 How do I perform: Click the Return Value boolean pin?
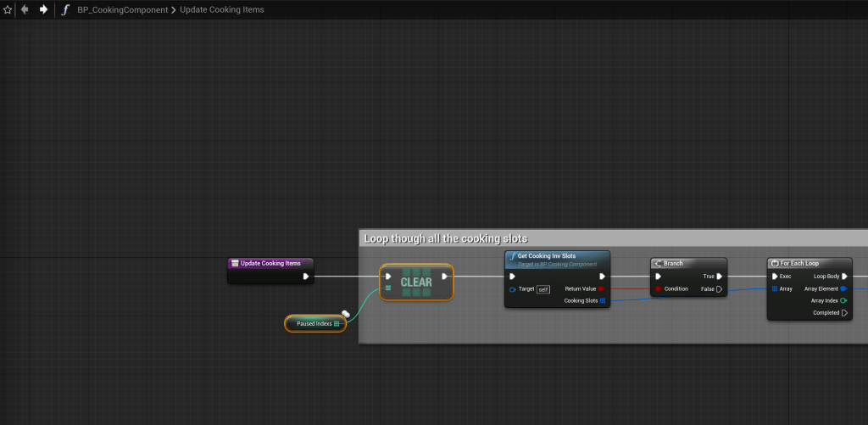pyautogui.click(x=602, y=288)
